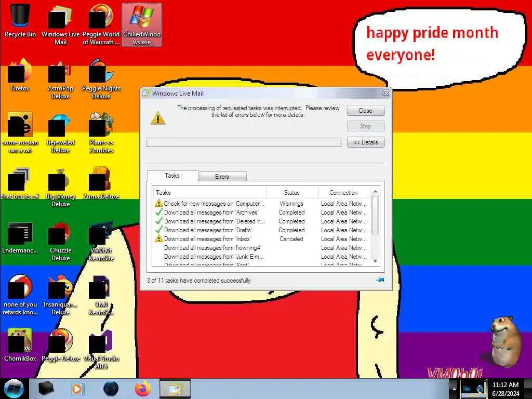The image size is (532, 399).
Task: Show hidden system tray icons arrow
Action: 454,389
